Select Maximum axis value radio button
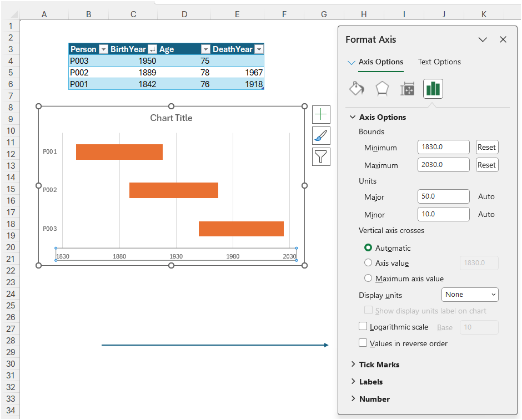 tap(368, 278)
